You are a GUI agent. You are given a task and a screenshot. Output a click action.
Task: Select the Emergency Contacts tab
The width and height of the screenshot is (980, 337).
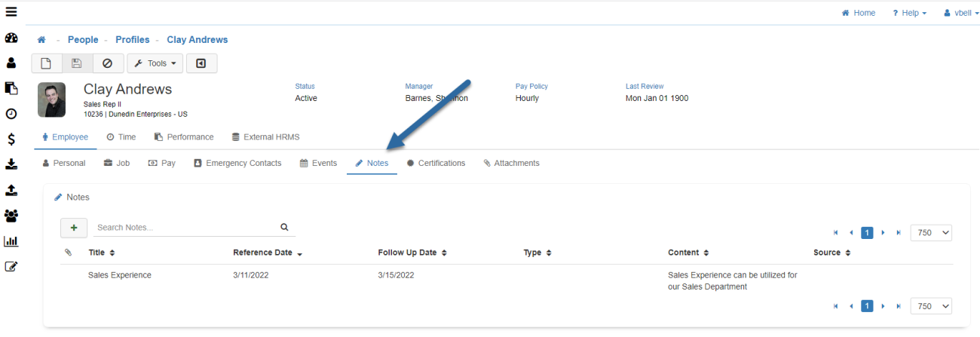[x=237, y=163]
